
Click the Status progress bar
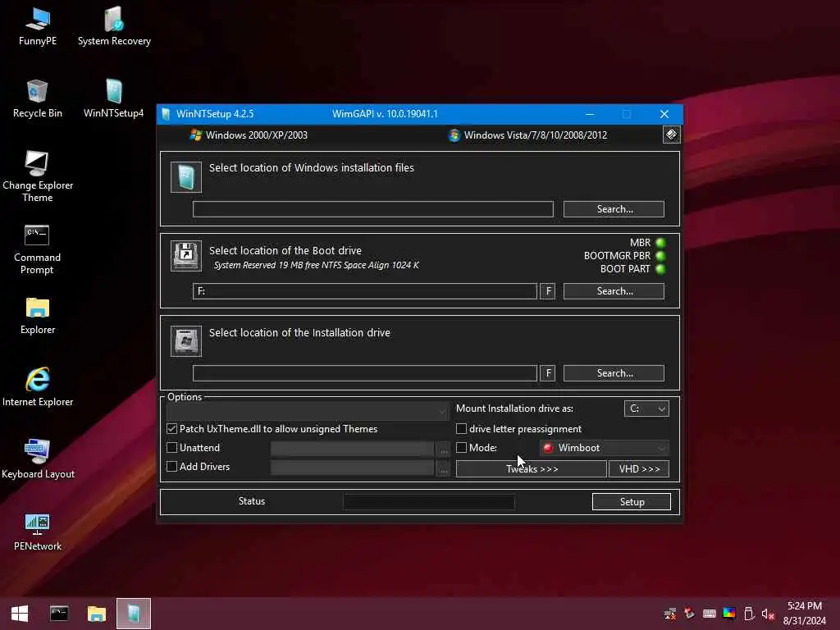point(429,501)
